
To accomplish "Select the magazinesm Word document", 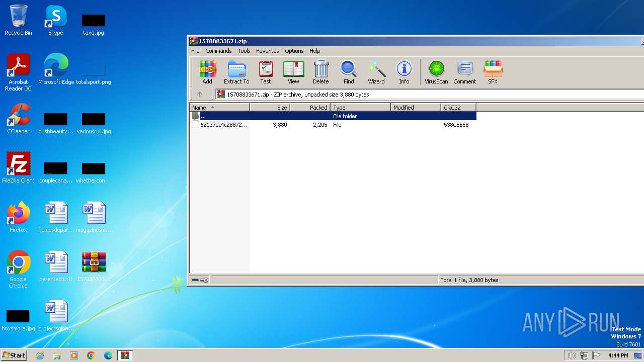I will [x=94, y=217].
